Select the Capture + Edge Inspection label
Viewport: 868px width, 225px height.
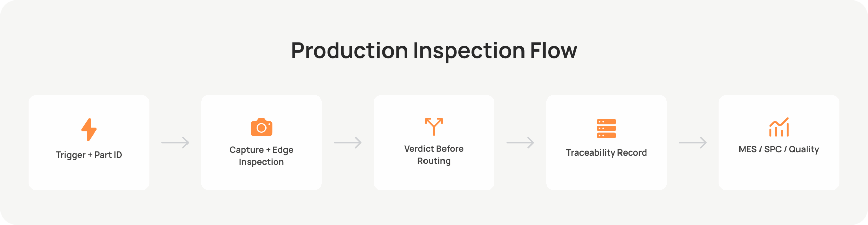point(261,156)
